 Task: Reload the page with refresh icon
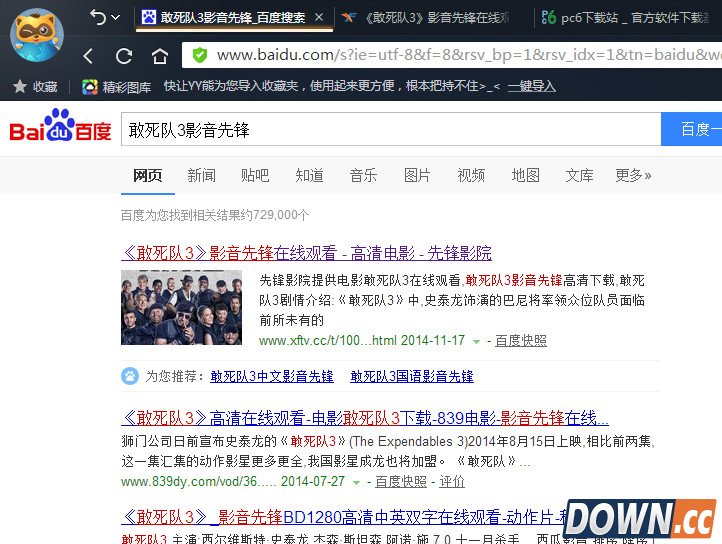coord(124,56)
